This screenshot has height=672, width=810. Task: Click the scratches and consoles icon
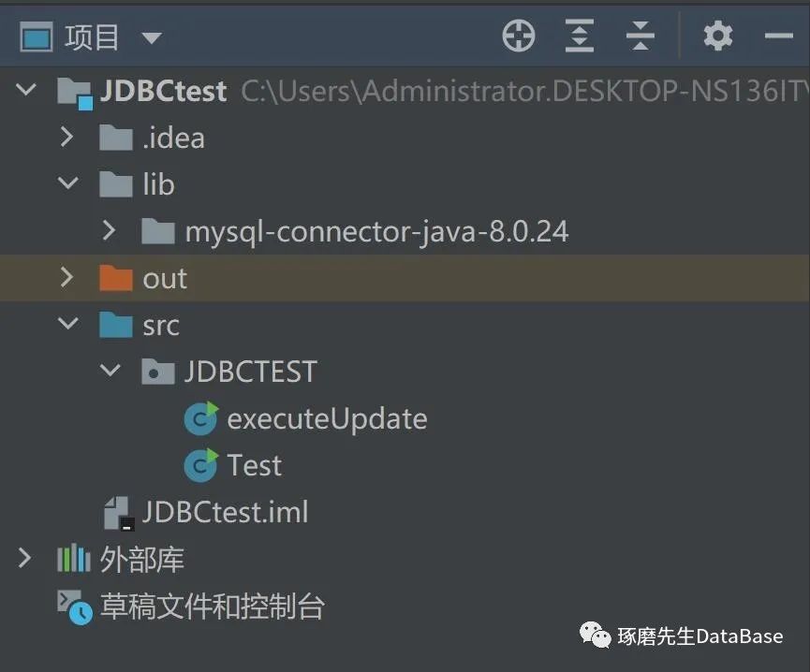click(75, 607)
